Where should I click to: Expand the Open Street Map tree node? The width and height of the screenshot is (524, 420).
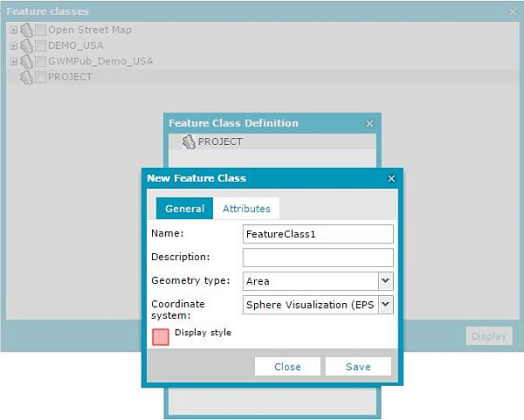click(x=13, y=31)
